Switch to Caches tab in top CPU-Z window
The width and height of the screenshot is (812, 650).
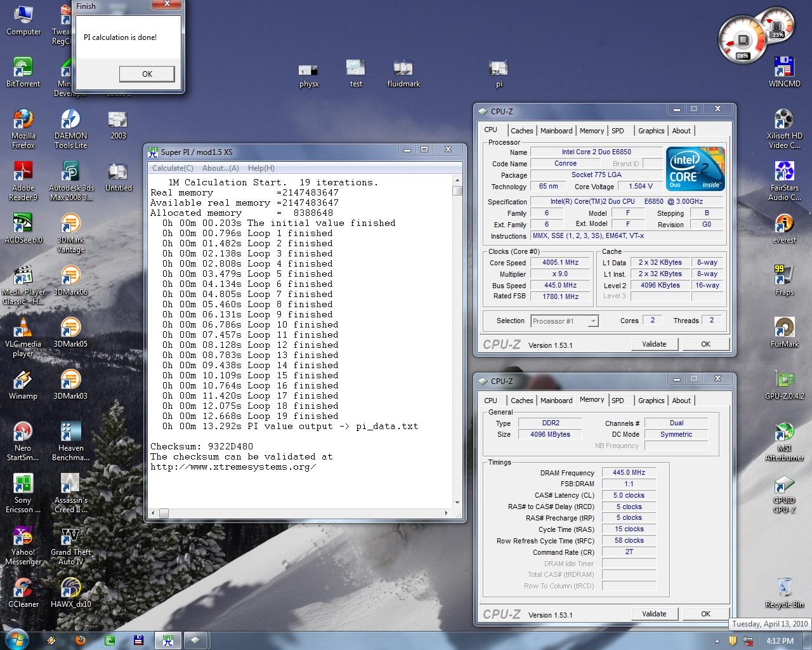522,131
